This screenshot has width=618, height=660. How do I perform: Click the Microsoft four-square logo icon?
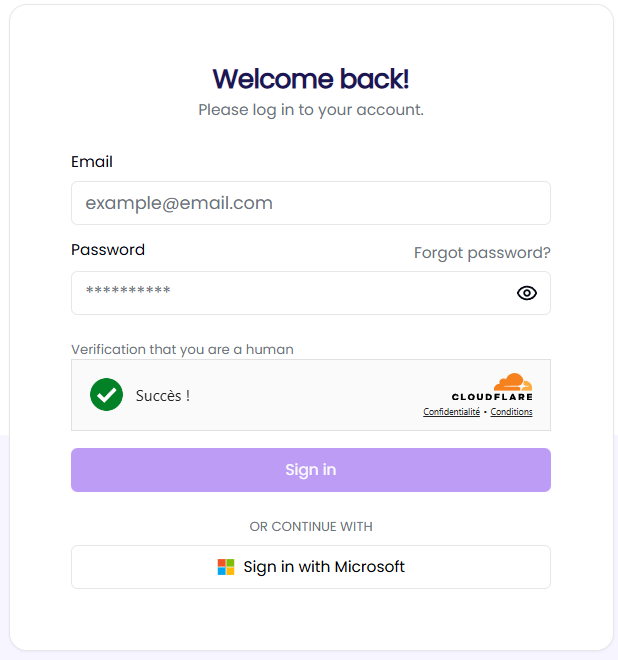click(x=226, y=567)
